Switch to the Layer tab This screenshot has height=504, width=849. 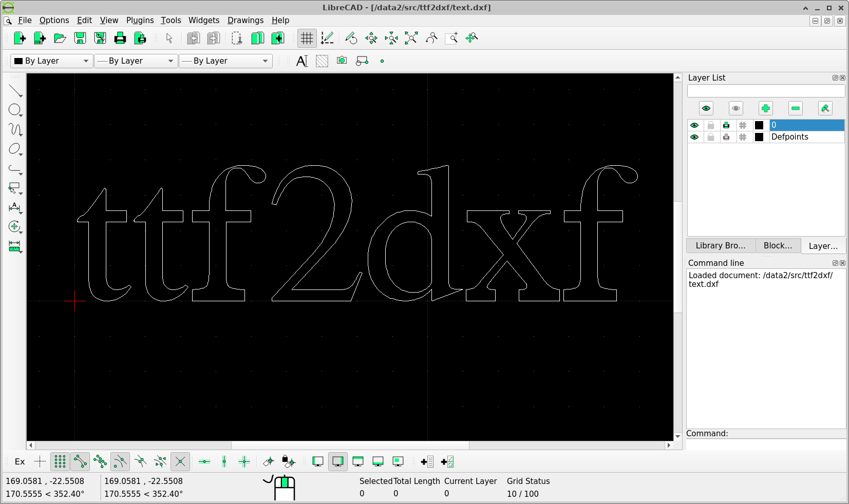(823, 246)
